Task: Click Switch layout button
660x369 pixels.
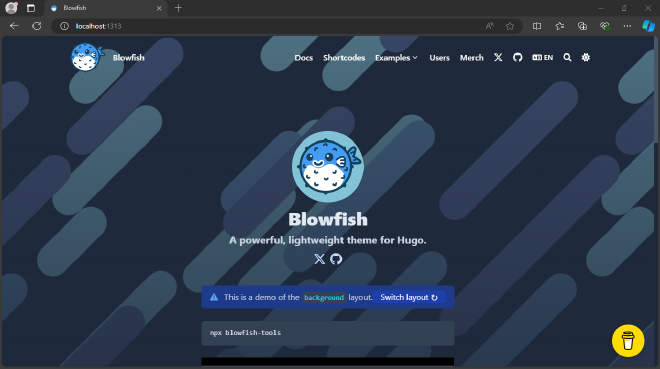Action: [x=409, y=297]
